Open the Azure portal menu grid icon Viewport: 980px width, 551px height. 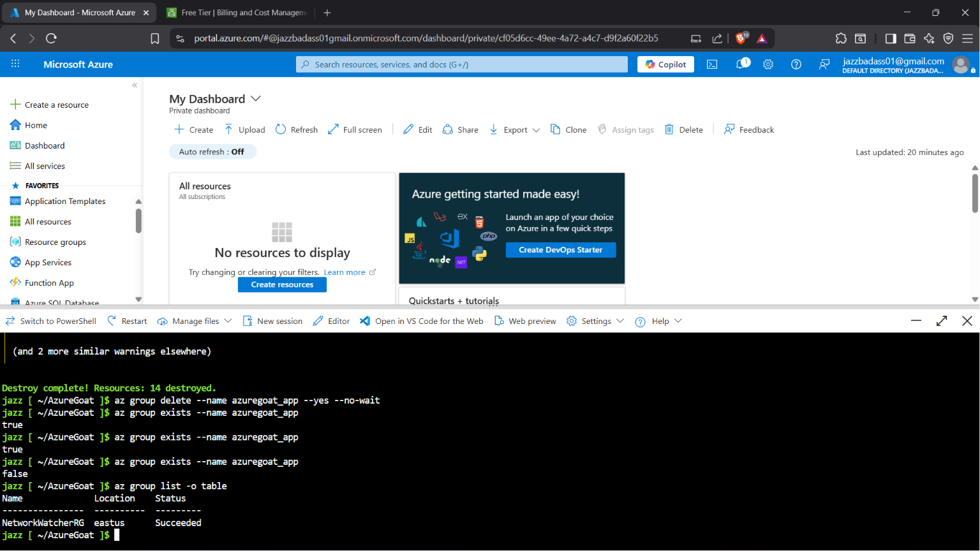(15, 64)
